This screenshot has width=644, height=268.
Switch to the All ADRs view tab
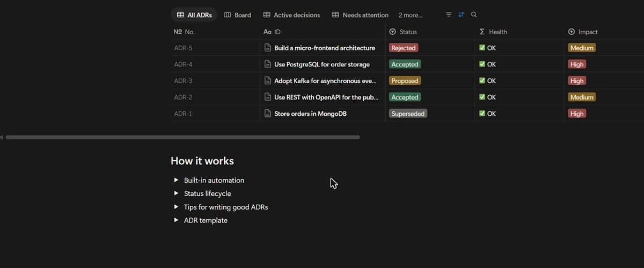pyautogui.click(x=194, y=15)
